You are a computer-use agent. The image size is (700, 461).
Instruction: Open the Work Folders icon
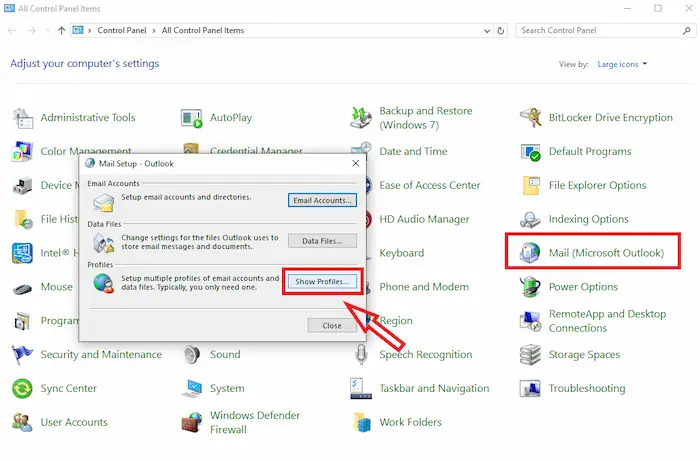click(x=362, y=422)
